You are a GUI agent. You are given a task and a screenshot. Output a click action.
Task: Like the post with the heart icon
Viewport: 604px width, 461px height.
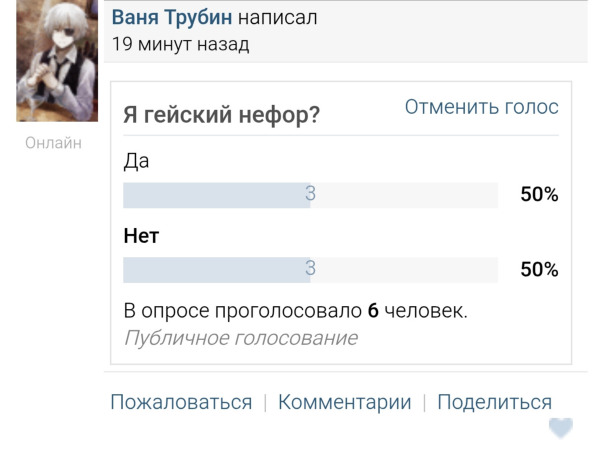click(561, 428)
